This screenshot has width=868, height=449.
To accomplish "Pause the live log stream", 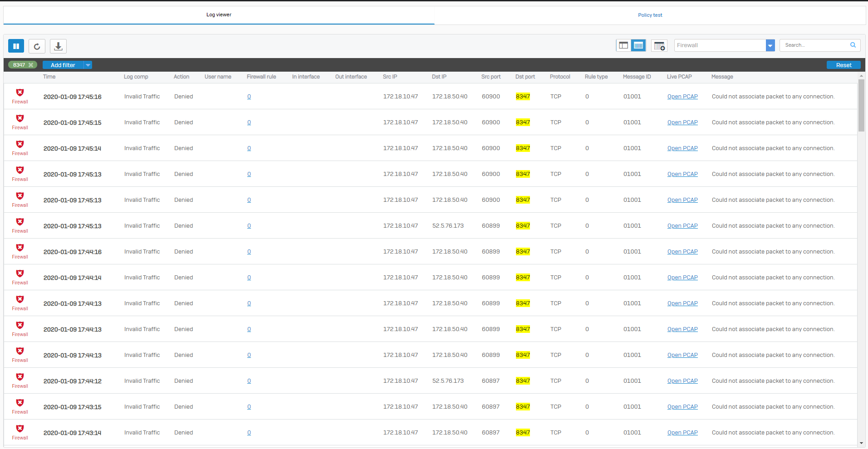I will coord(16,46).
